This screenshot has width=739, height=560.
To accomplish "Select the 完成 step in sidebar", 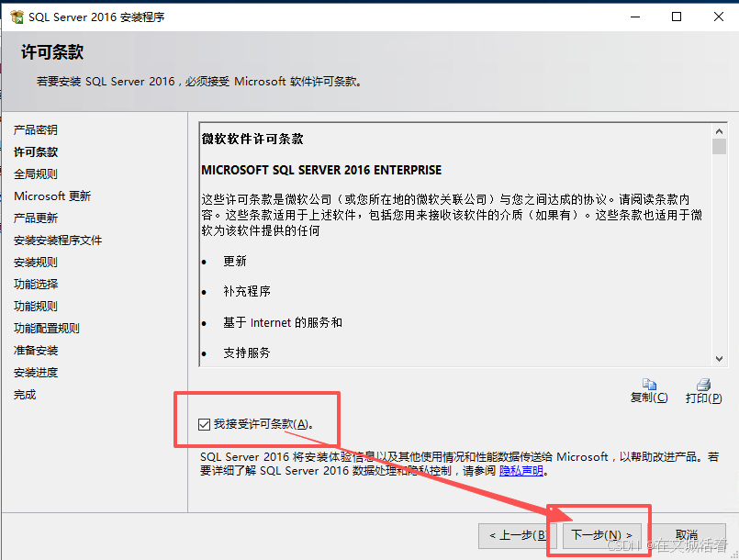I will click(x=25, y=395).
